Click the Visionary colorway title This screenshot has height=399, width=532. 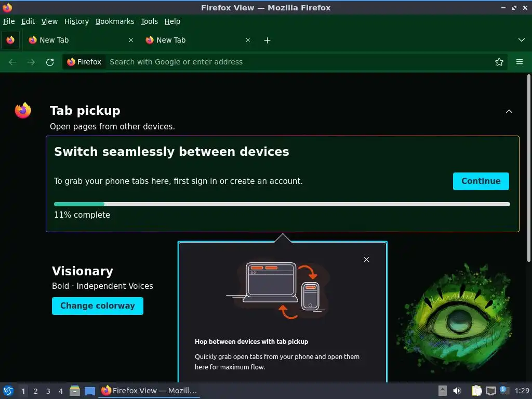[83, 271]
